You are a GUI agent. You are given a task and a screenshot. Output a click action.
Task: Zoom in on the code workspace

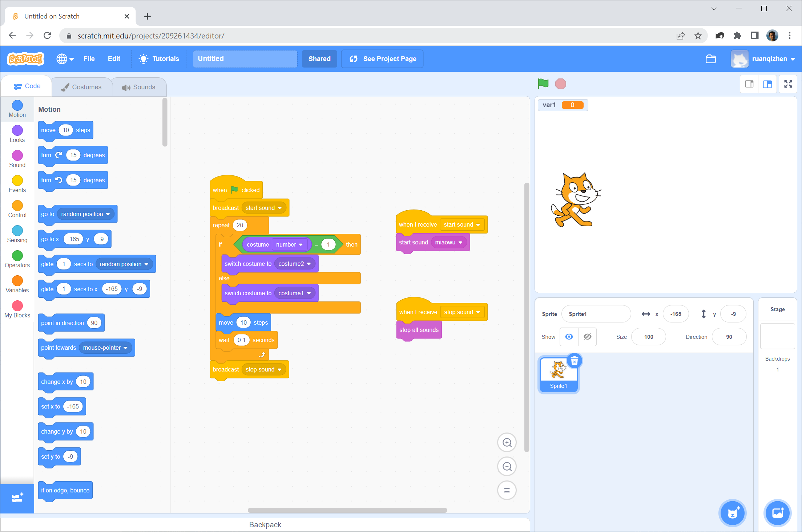[507, 443]
